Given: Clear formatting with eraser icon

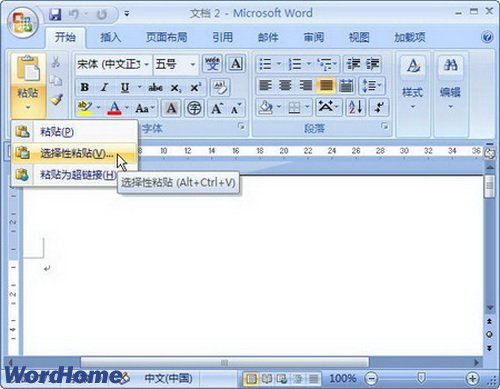Looking at the screenshot, I should tap(220, 87).
